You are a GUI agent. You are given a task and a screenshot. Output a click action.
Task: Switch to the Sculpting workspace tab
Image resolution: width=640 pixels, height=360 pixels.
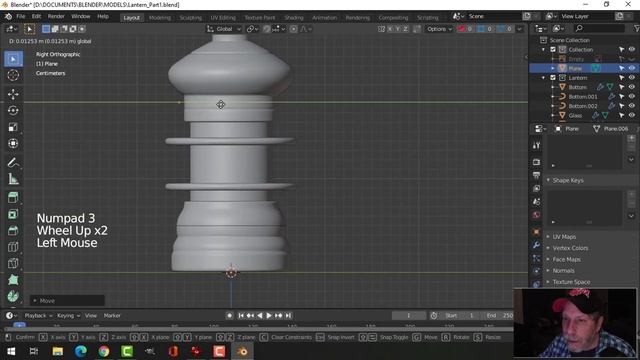pyautogui.click(x=191, y=18)
